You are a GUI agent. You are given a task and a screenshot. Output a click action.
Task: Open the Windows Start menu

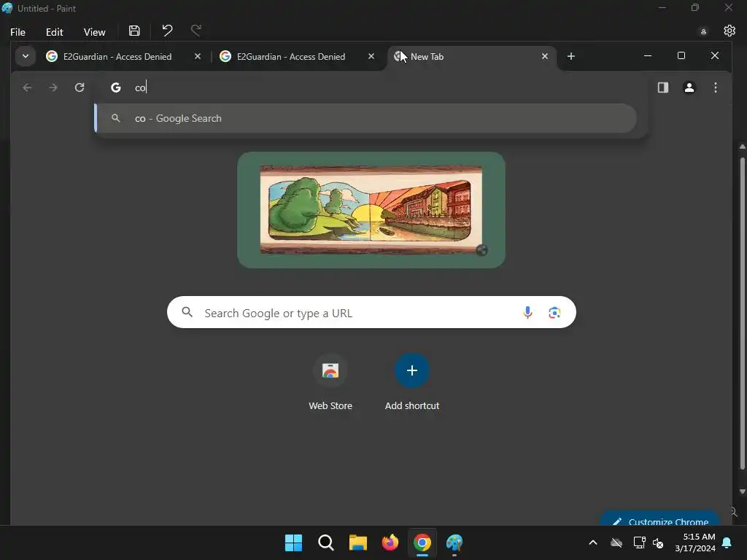[x=293, y=542]
